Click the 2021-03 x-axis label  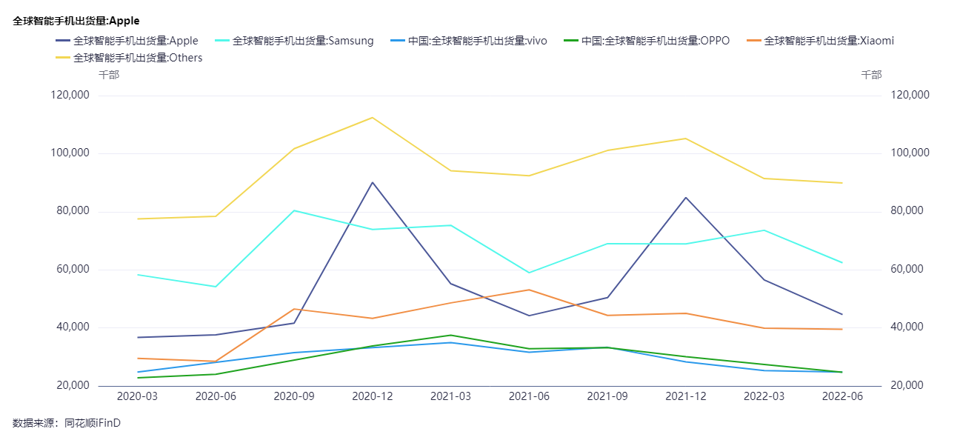pos(450,396)
